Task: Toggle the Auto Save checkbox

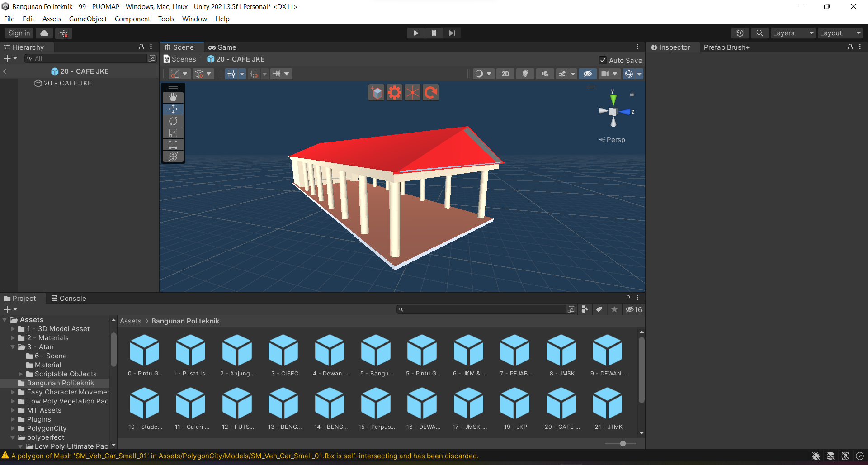Action: (x=603, y=60)
